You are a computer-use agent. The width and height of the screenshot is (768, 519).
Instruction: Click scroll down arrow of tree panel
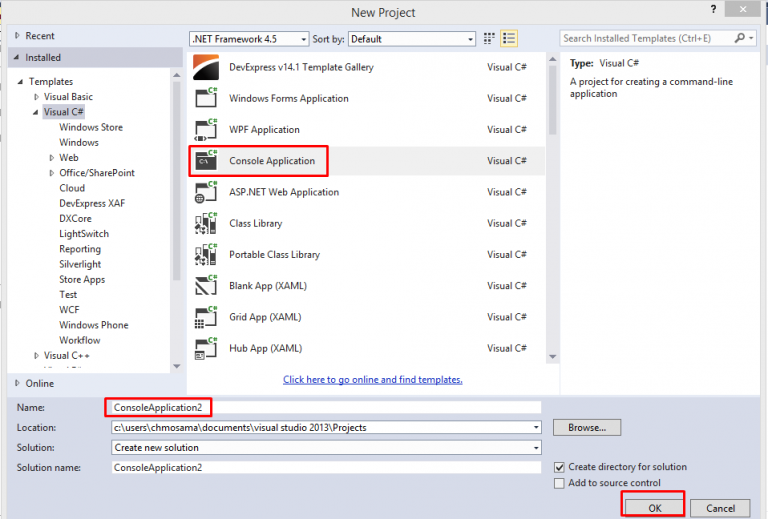point(177,366)
